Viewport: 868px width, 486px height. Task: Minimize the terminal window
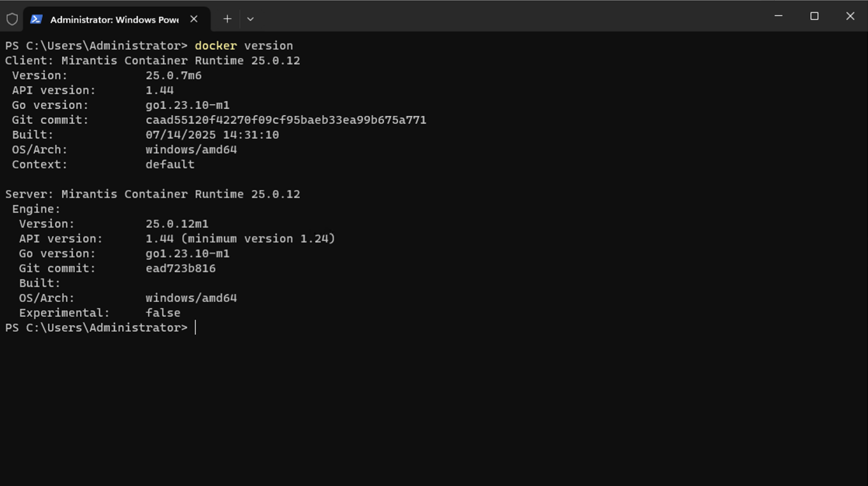(x=778, y=16)
